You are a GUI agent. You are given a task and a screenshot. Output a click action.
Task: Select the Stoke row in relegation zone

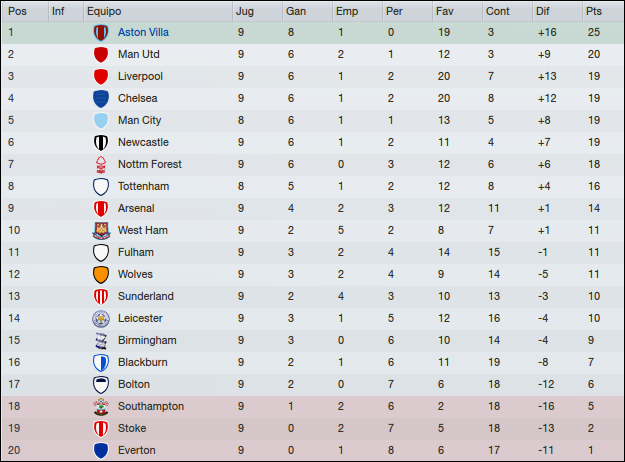(312, 429)
